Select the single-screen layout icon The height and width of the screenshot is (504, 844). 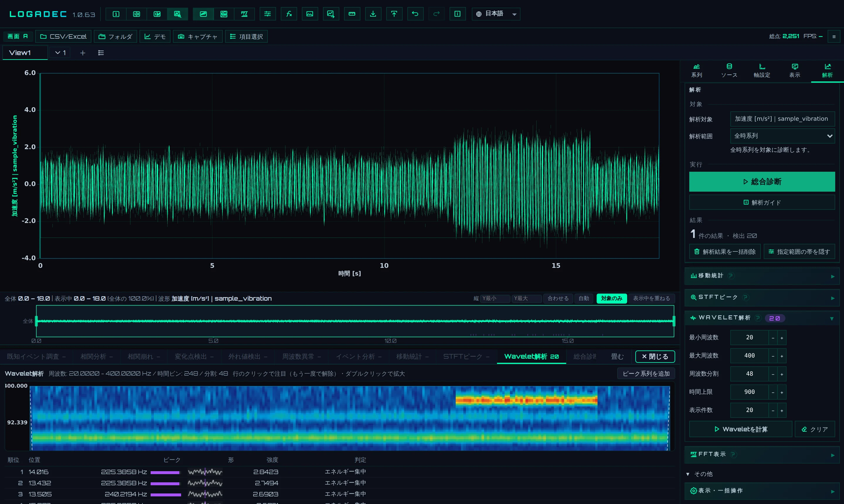tap(116, 14)
